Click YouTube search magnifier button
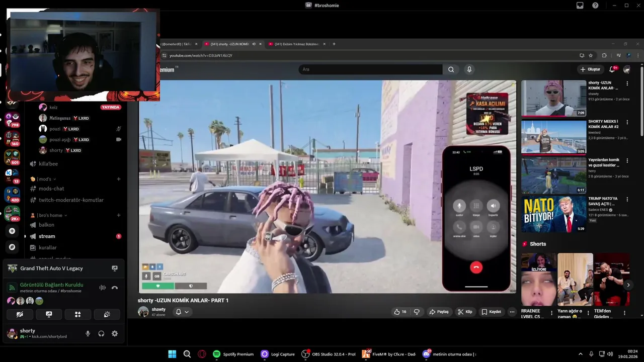Image resolution: width=644 pixels, height=362 pixels. (451, 69)
